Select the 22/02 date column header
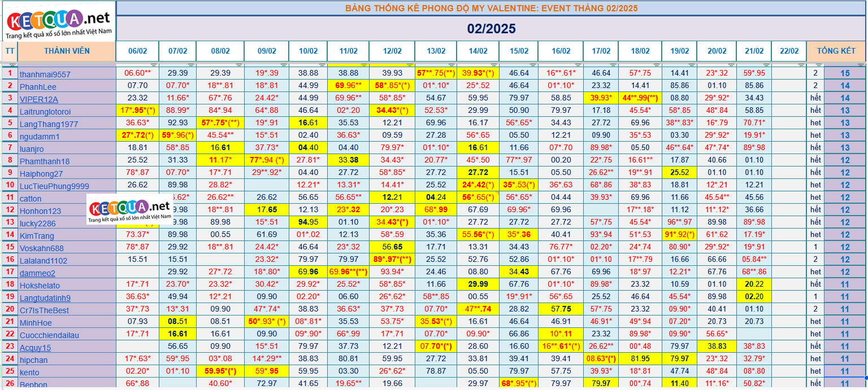This screenshot has width=868, height=390. [x=788, y=51]
